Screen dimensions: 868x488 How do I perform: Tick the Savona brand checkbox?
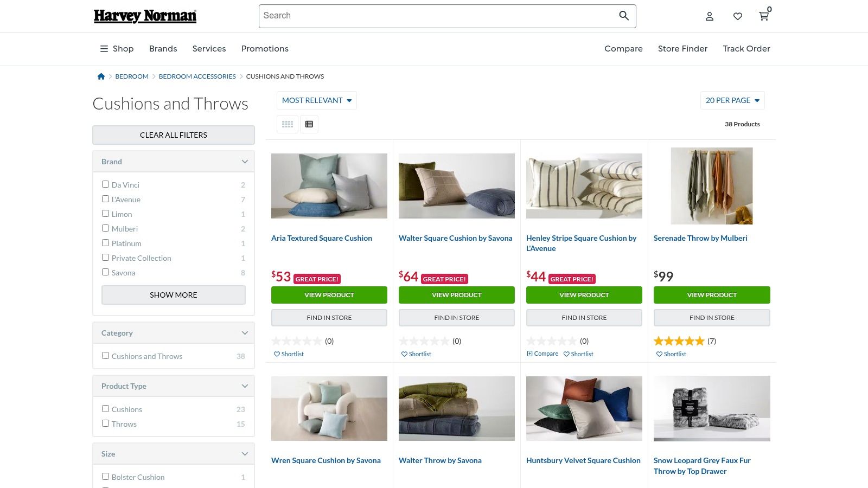pos(106,272)
